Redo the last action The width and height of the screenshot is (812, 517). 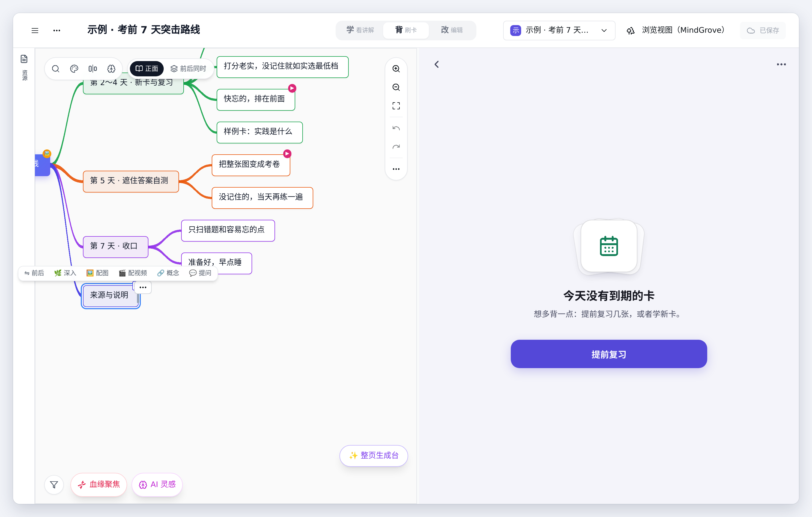click(396, 147)
